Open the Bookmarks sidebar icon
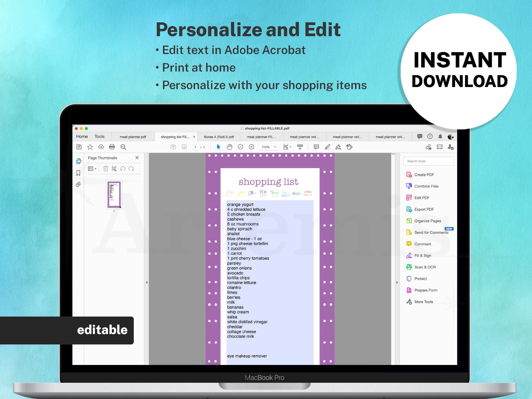 [78, 173]
